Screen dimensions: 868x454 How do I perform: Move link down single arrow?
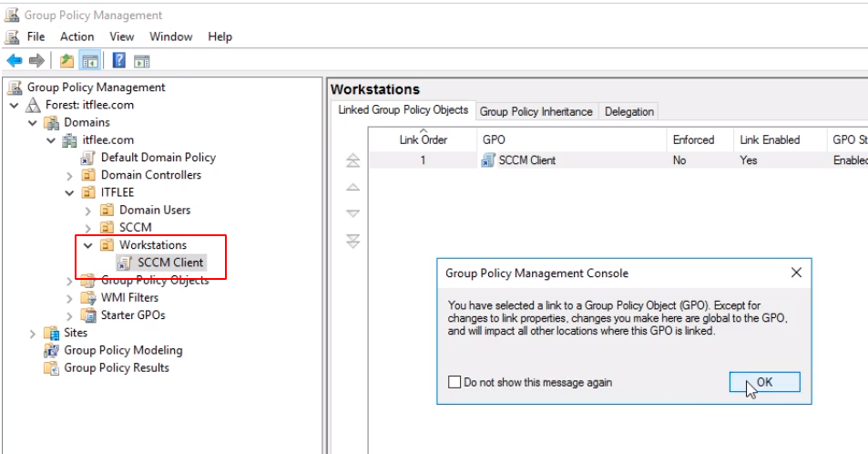[x=352, y=212]
